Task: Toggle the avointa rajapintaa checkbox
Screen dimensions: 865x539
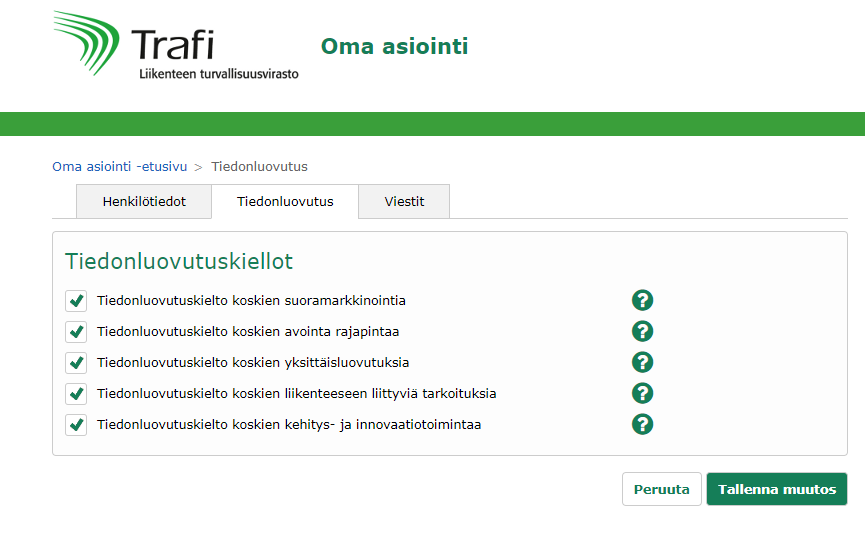Action: tap(76, 332)
